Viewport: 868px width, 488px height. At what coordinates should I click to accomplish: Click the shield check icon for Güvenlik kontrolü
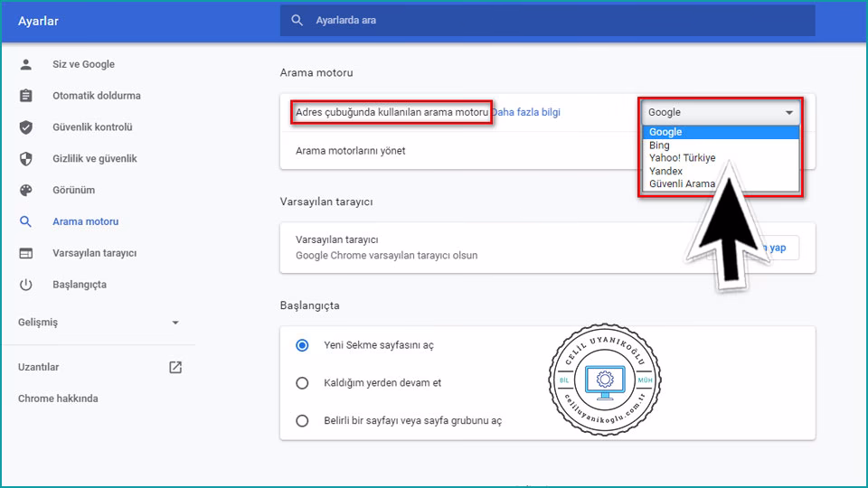26,127
